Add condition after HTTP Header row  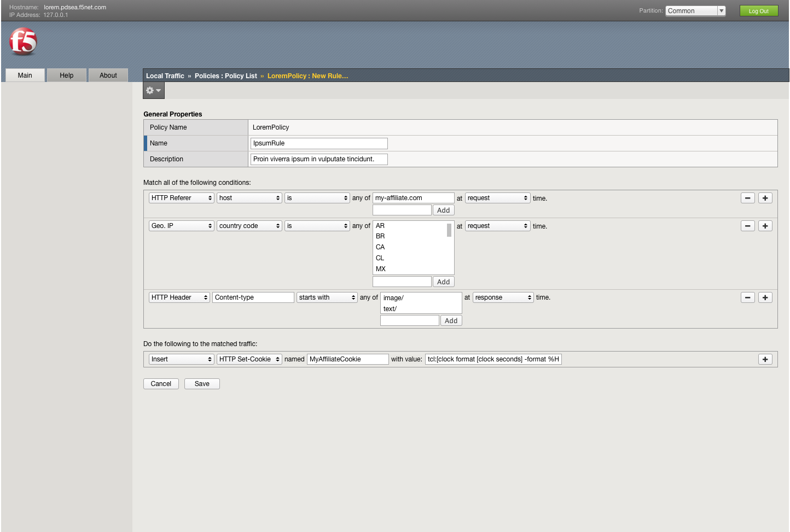point(765,297)
